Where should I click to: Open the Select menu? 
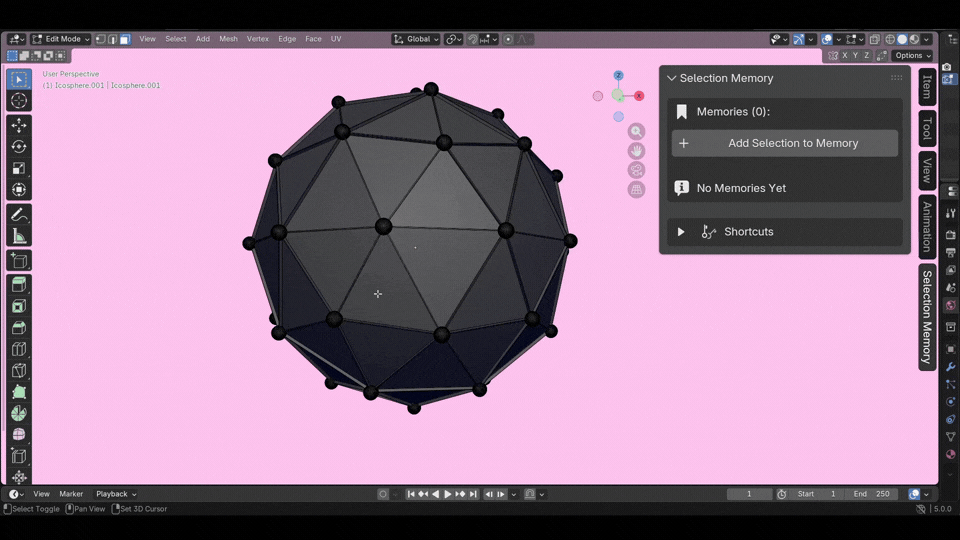pos(176,39)
